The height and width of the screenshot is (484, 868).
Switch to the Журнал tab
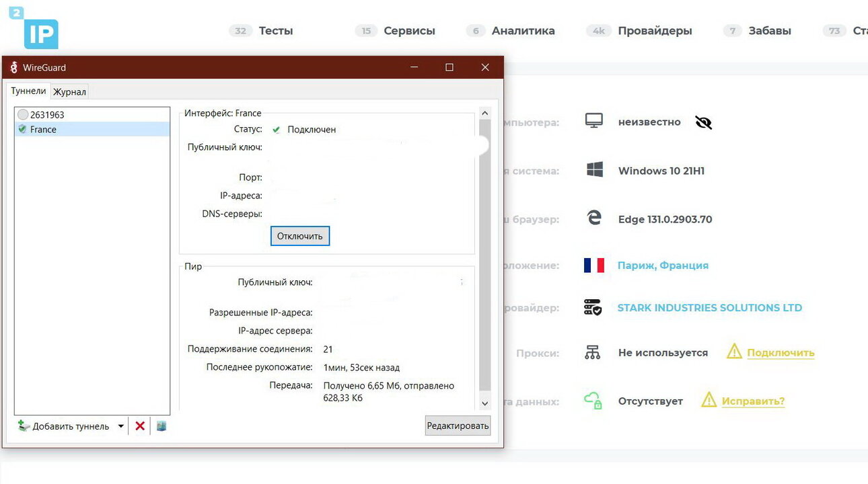69,91
